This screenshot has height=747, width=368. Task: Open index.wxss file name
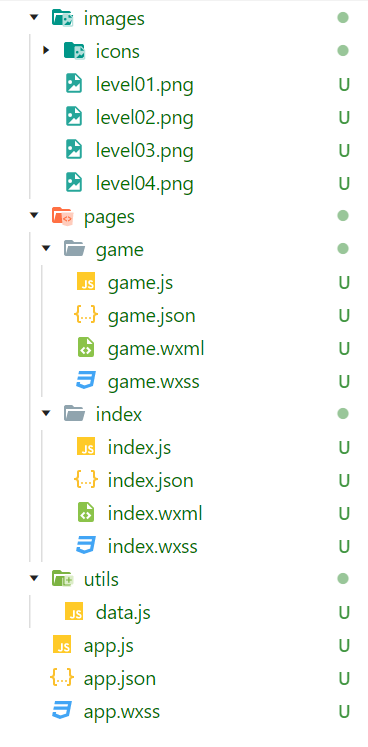(x=153, y=546)
